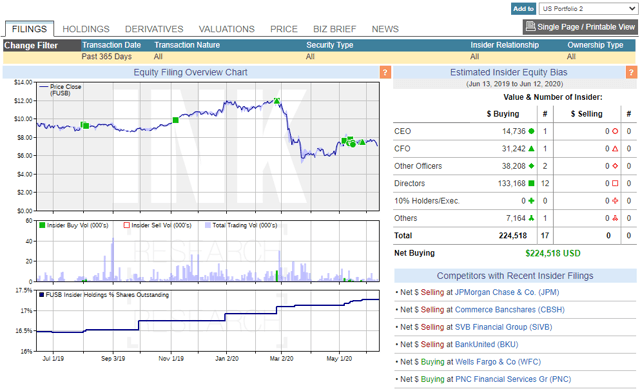
Task: Click the green square Directors buying marker
Action: point(531,183)
